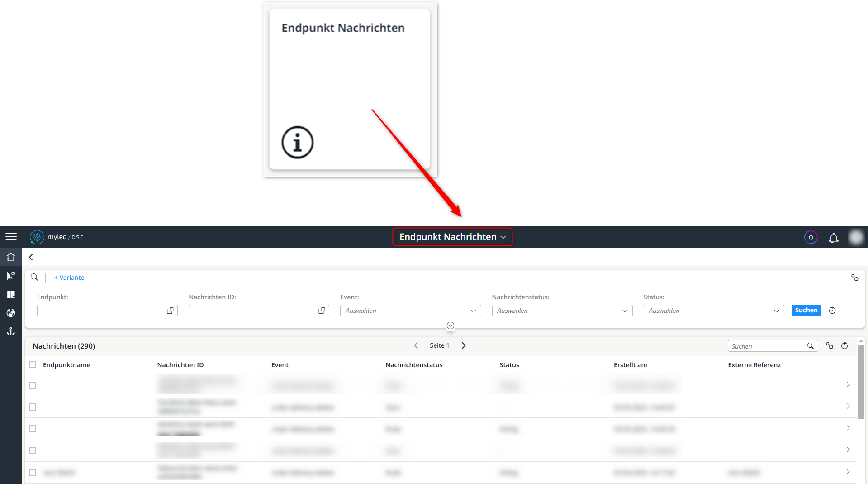Refresh the Nachrichten table
The image size is (868, 484).
[x=844, y=345]
